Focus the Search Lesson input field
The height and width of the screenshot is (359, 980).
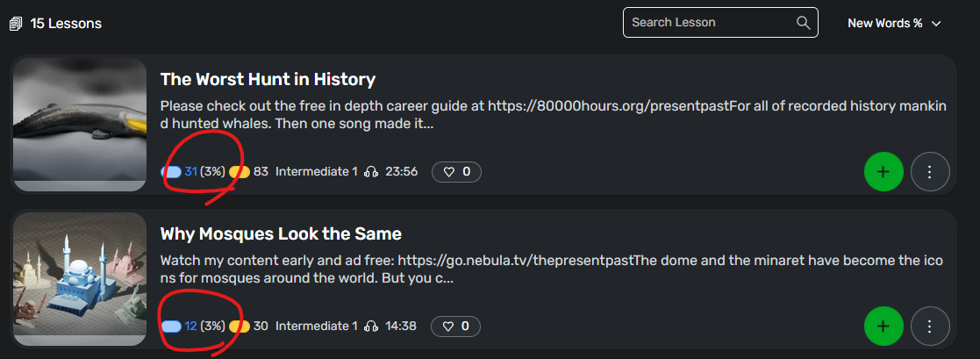coord(720,23)
